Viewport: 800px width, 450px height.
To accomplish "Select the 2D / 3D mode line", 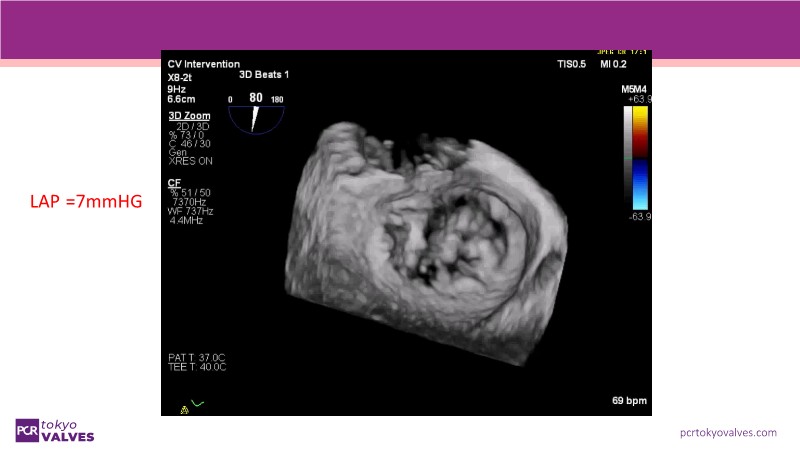I will (x=191, y=127).
